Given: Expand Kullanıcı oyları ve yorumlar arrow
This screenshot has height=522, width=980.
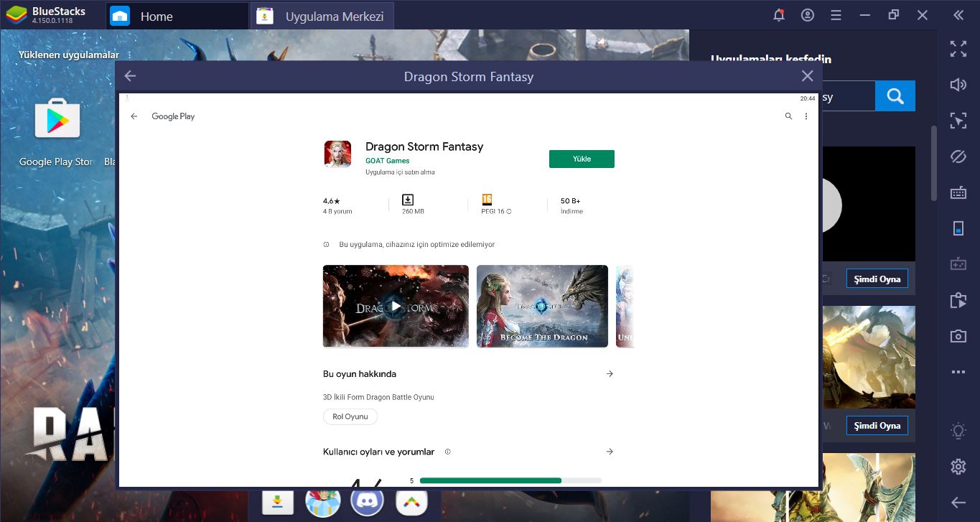Looking at the screenshot, I should pyautogui.click(x=610, y=452).
